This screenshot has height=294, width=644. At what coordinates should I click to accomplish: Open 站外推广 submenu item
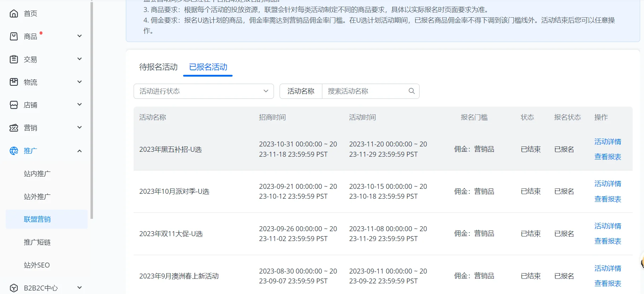tap(37, 197)
